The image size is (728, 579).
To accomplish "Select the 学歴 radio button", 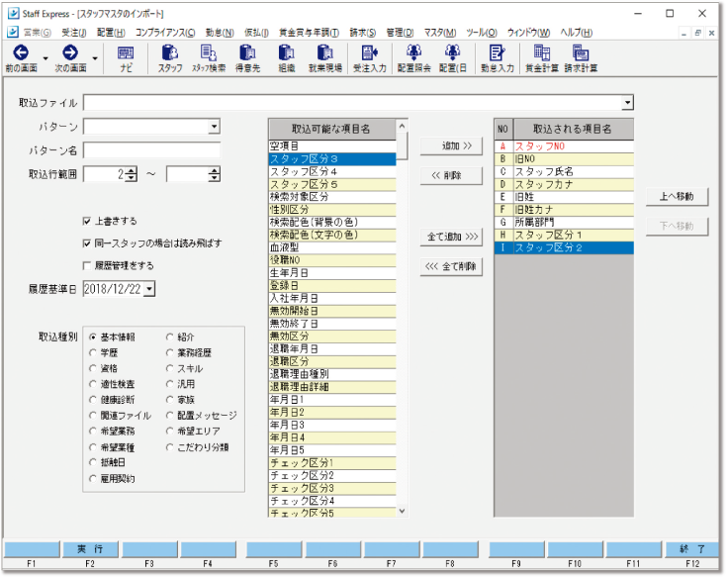I will coord(93,352).
